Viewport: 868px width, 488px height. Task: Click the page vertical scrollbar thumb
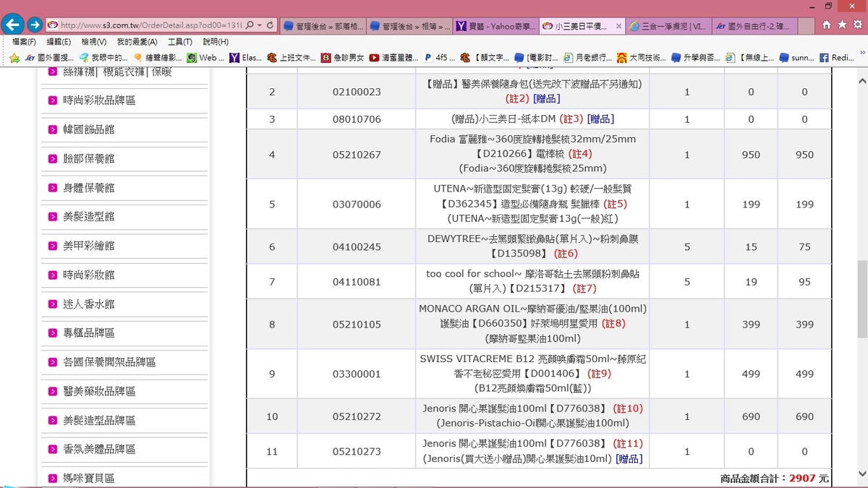862,299
